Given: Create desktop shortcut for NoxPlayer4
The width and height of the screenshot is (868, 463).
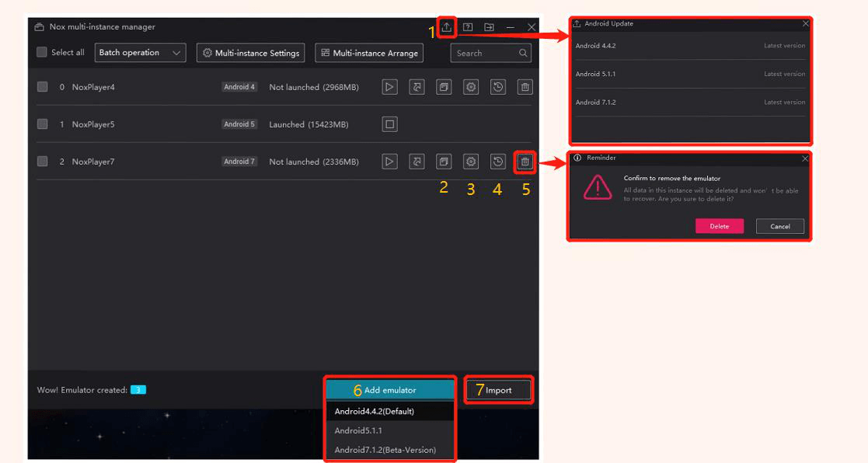Looking at the screenshot, I should 417,87.
